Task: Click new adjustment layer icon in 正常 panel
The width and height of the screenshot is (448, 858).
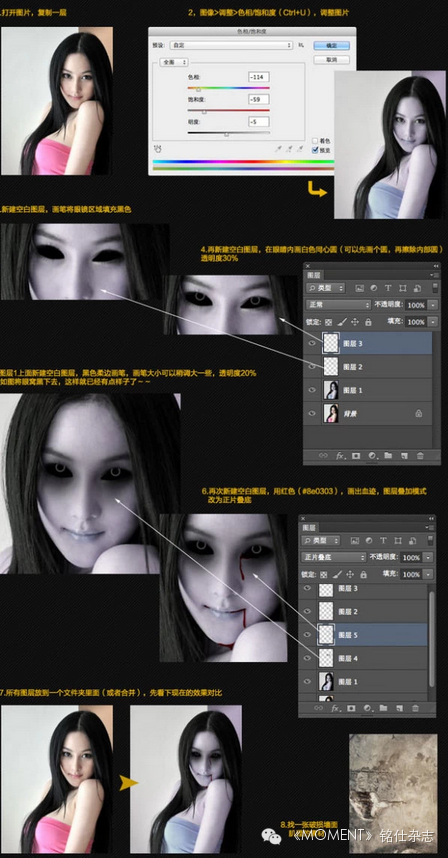Action: [x=372, y=455]
